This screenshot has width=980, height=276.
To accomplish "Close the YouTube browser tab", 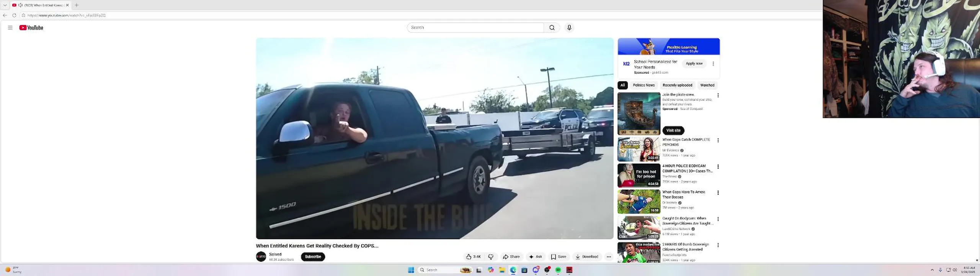I will 67,5.
